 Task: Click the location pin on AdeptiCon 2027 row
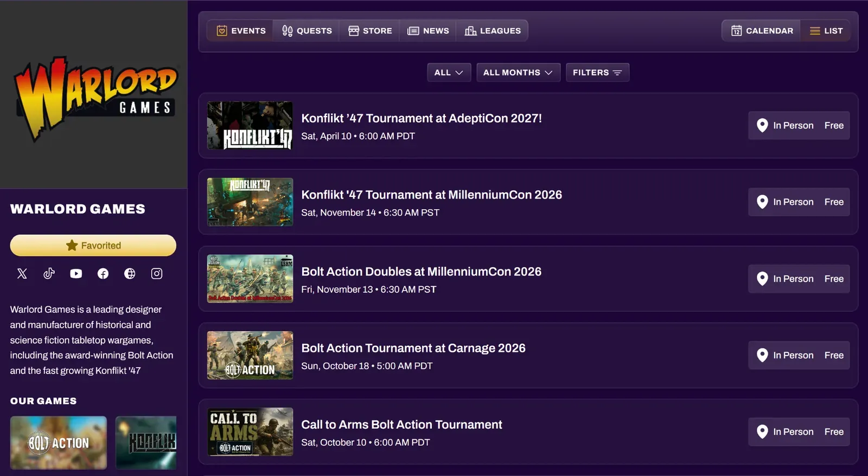[762, 125]
